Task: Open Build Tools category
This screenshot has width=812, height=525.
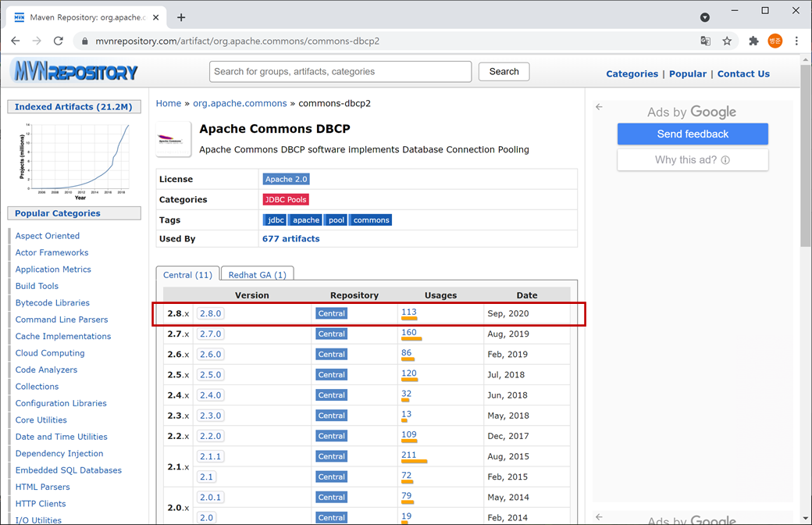Action: click(x=37, y=286)
